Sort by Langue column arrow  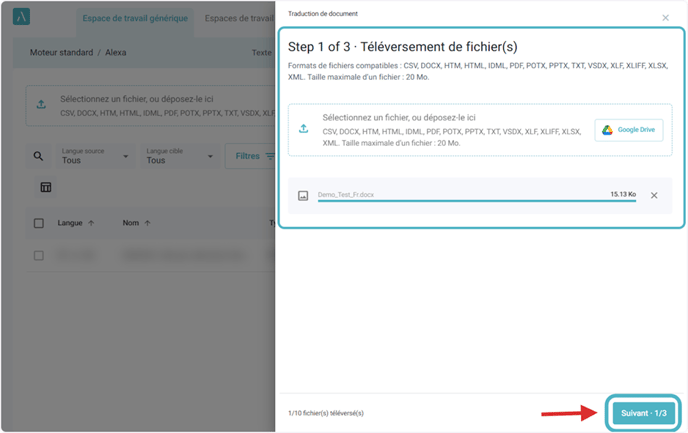(91, 223)
